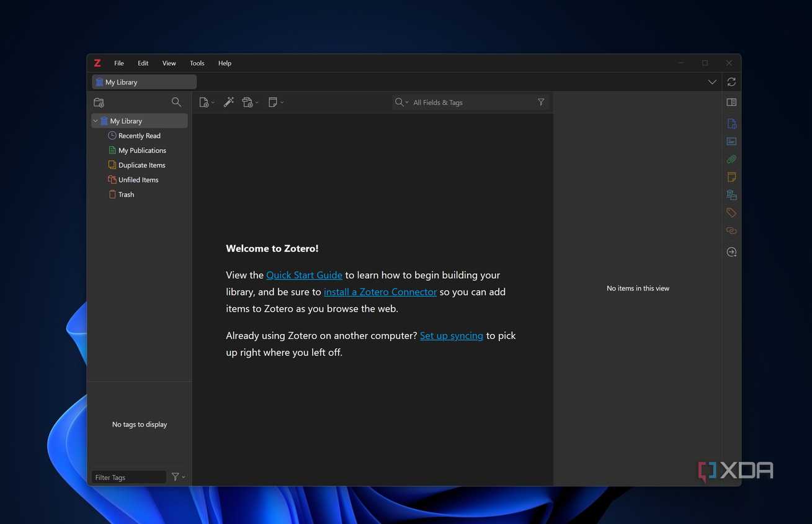The height and width of the screenshot is (524, 812).
Task: Open the Add Attachment dropdown
Action: [250, 102]
